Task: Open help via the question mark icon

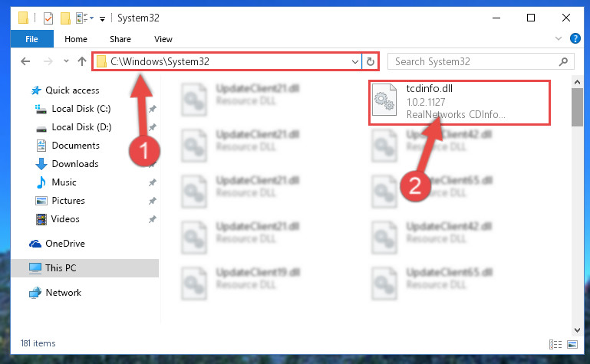Action: click(575, 38)
